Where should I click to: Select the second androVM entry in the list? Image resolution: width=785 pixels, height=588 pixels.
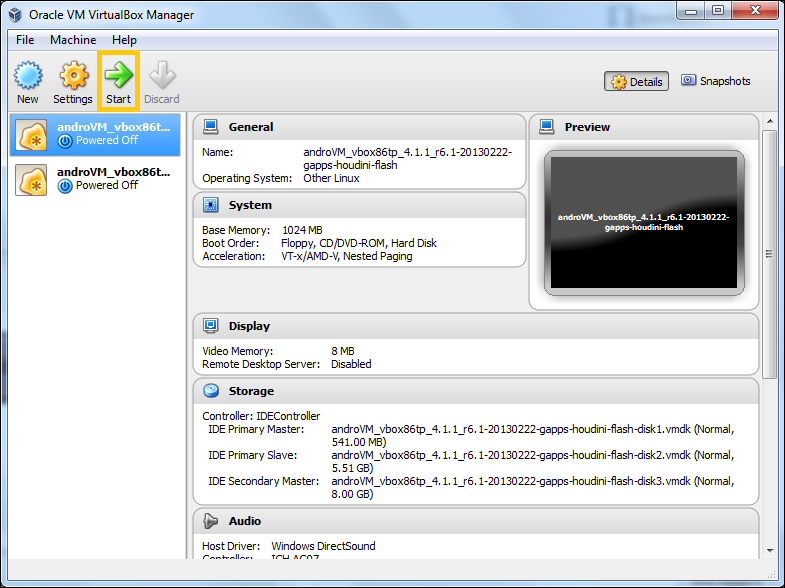click(x=95, y=180)
